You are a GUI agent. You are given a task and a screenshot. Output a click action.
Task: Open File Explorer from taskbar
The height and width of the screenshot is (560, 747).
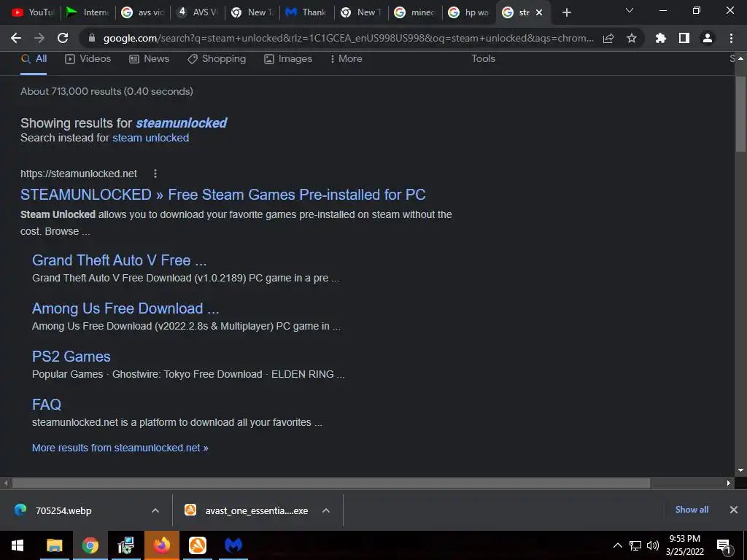point(54,545)
